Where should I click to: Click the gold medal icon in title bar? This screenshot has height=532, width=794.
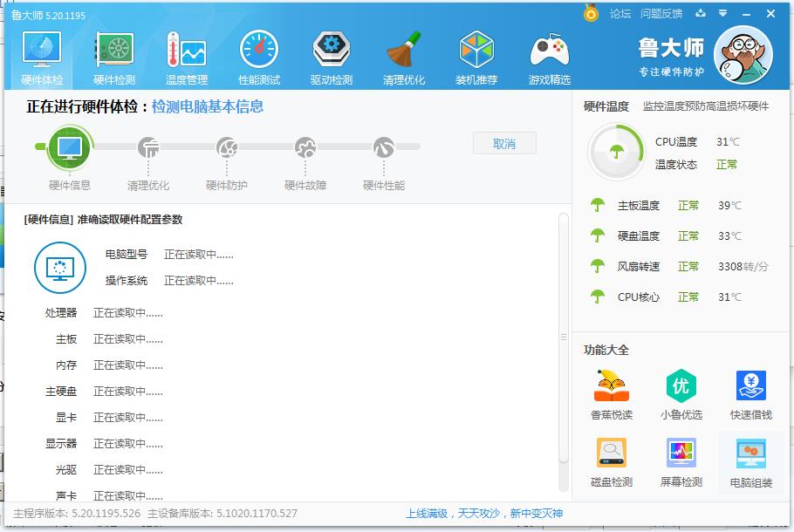pos(591,14)
